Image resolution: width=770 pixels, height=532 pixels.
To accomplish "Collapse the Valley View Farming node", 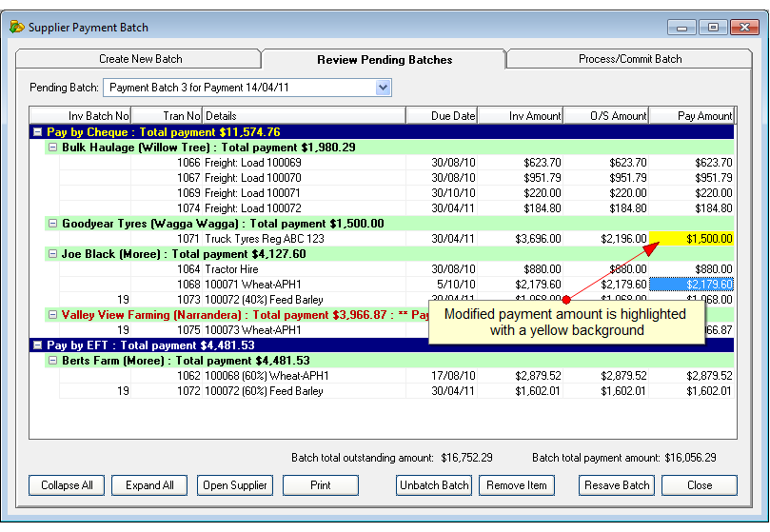I will click(52, 314).
